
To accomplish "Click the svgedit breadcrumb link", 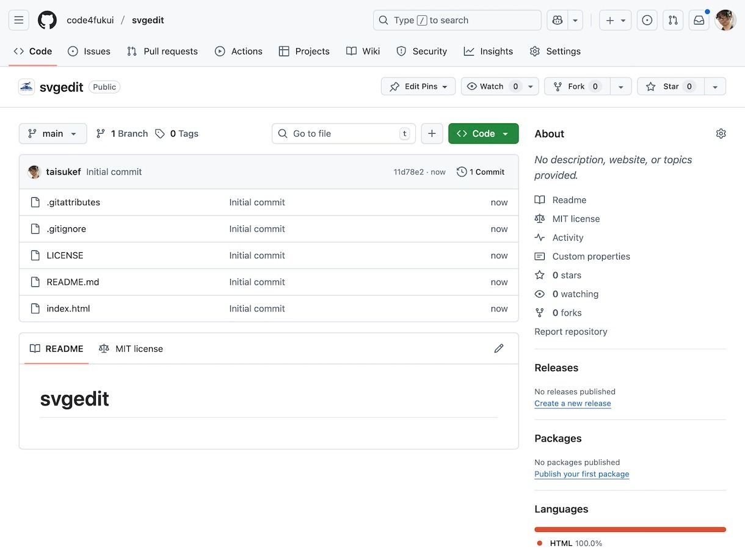I will point(148,20).
